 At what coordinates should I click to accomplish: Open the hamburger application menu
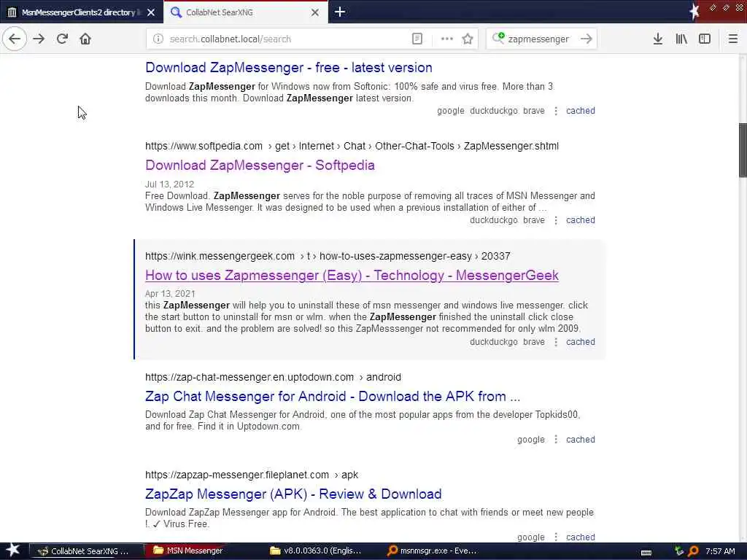point(733,39)
